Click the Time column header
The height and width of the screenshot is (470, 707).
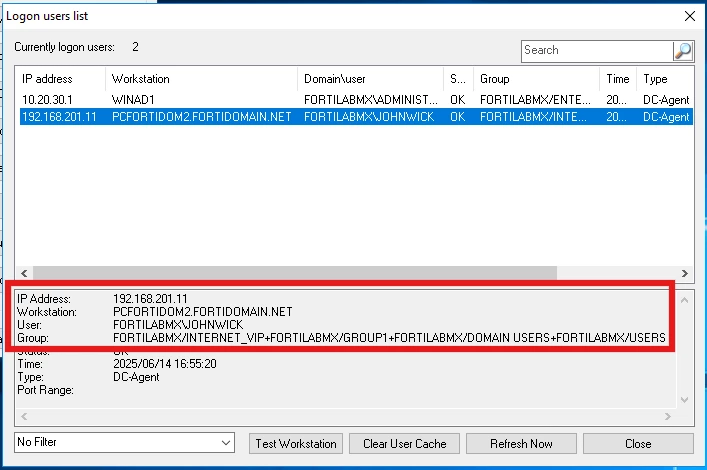[x=618, y=79]
